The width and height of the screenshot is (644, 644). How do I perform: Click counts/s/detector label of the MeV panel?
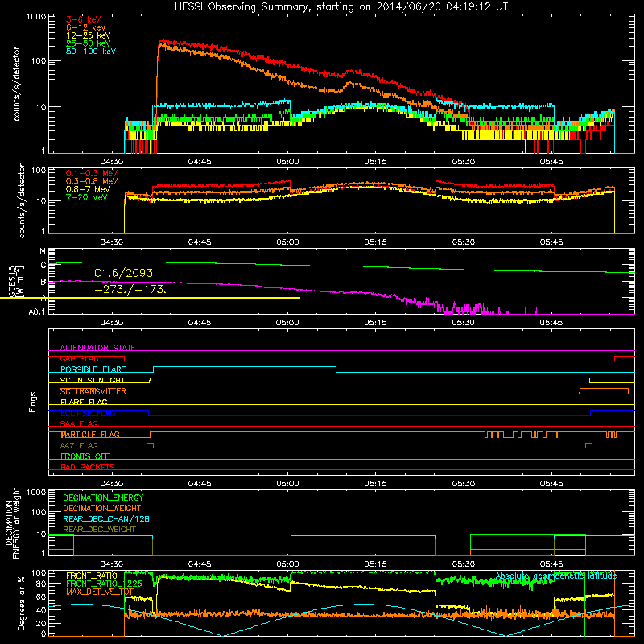click(22, 201)
